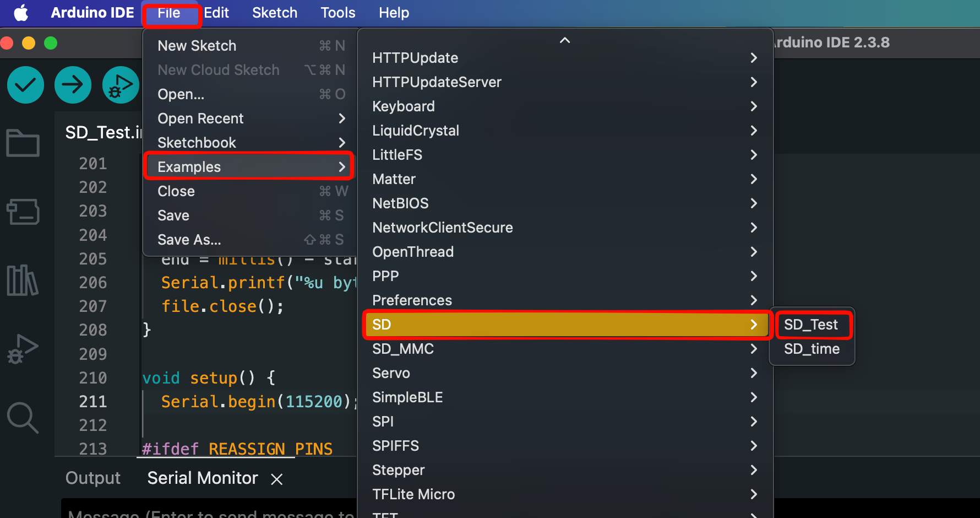Click line number 201 in the gutter
The image size is (980, 518).
coord(93,164)
